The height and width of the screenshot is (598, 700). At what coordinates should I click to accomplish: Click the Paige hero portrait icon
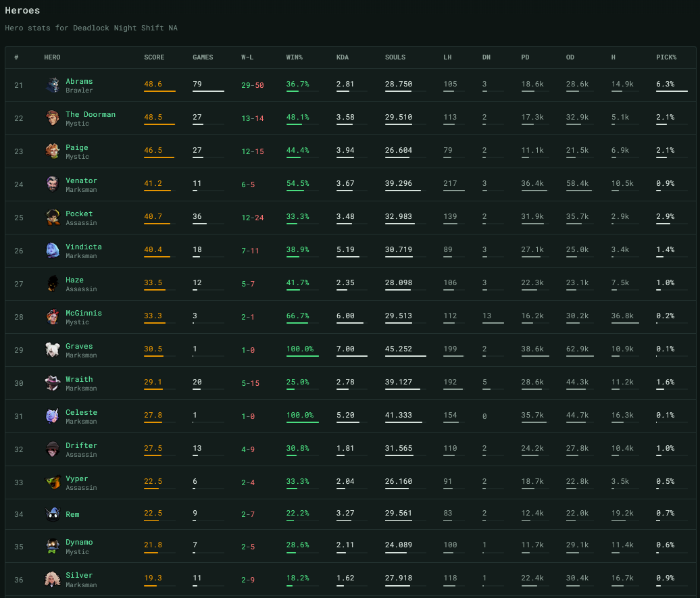pyautogui.click(x=53, y=151)
